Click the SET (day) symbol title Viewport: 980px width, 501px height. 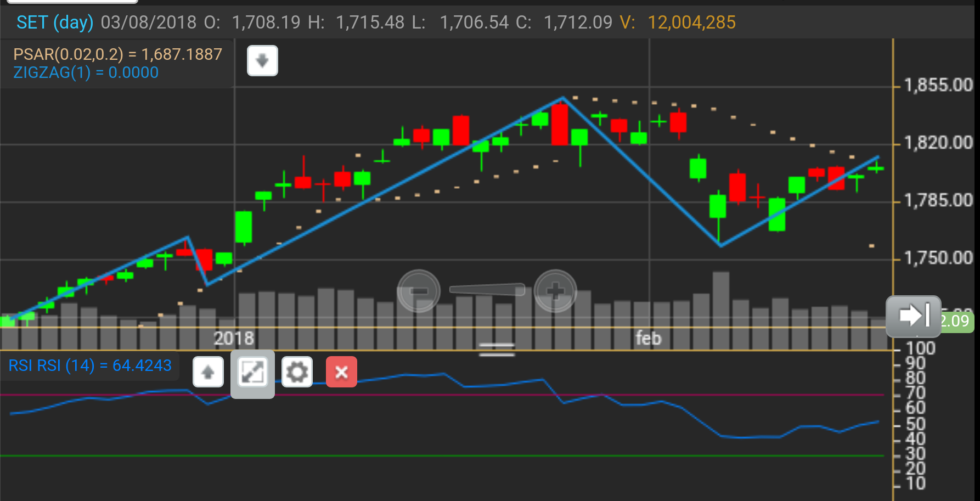tap(55, 22)
